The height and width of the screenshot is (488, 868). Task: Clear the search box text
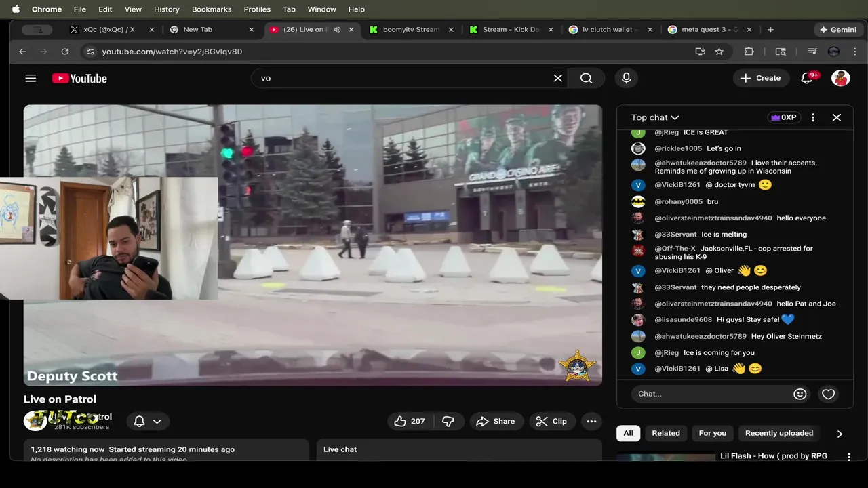[557, 78]
